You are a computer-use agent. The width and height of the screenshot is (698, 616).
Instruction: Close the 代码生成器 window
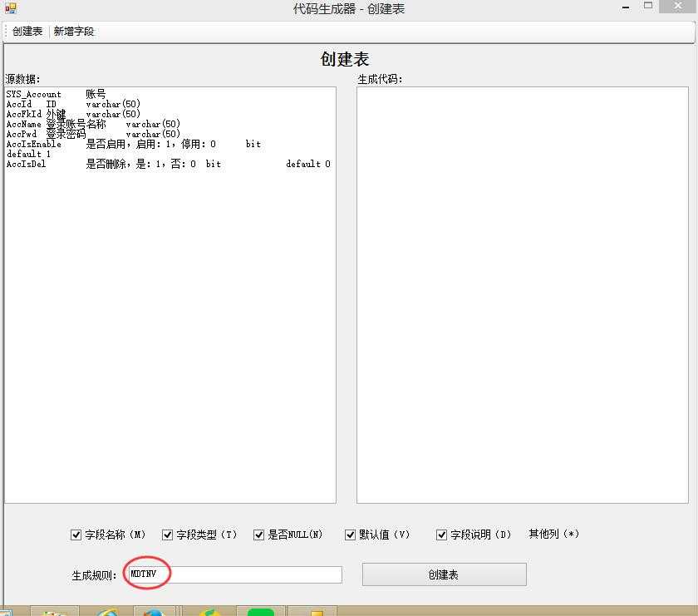point(677,7)
